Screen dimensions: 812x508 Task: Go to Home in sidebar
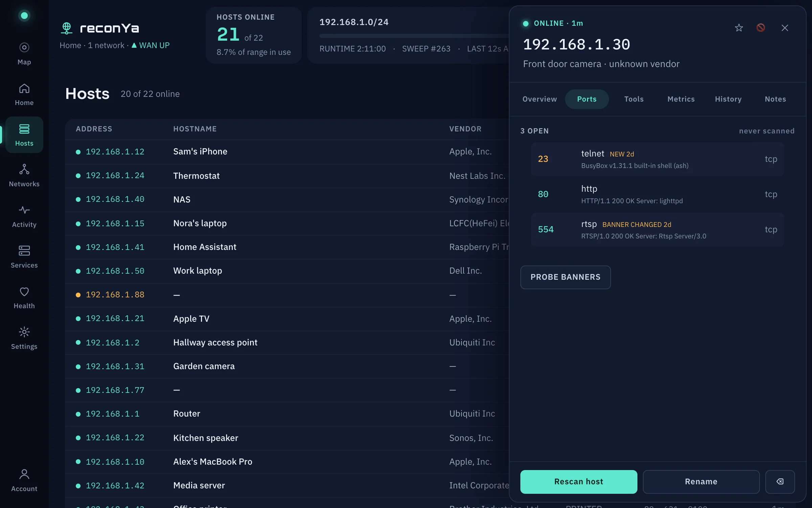coord(24,94)
